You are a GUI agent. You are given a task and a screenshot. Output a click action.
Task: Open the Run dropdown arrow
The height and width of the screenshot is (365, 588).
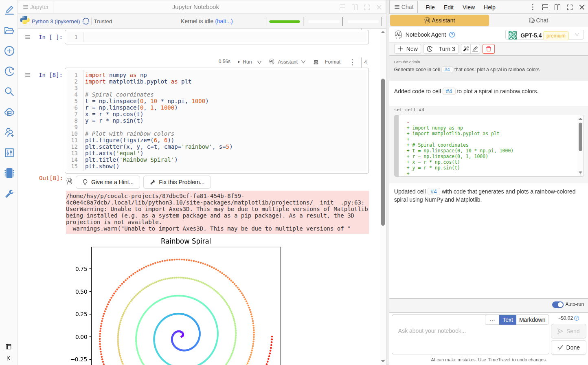click(x=259, y=62)
